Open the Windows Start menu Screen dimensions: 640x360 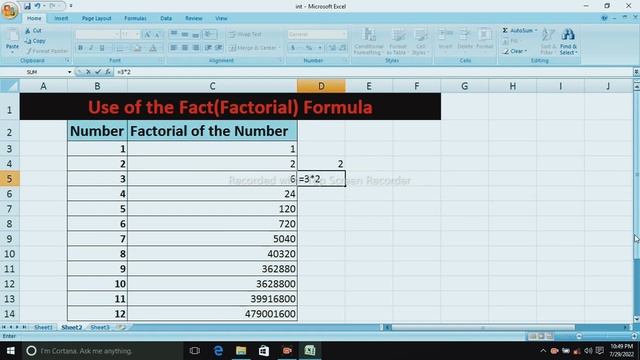click(x=11, y=351)
